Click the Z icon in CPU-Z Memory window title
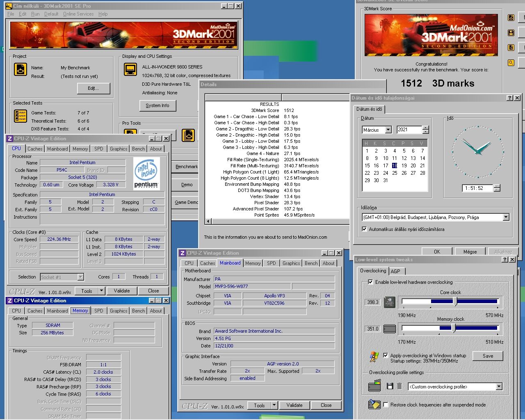The image size is (525, 420). pos(10,301)
